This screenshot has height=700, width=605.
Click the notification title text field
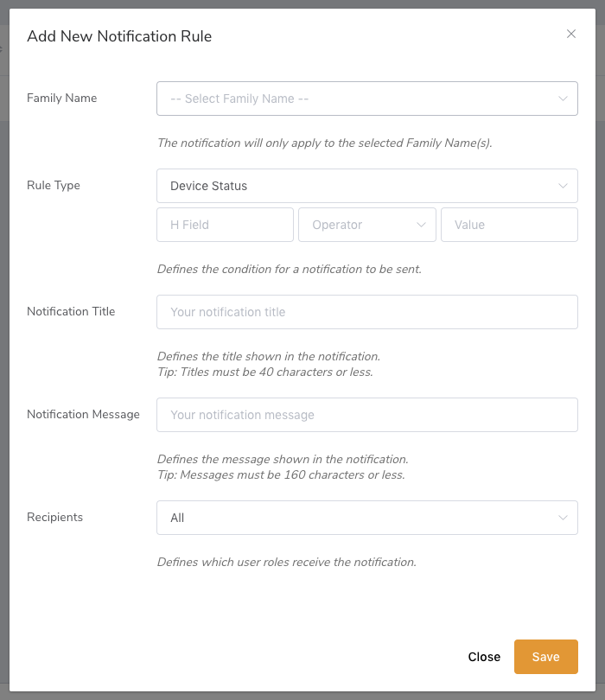click(x=367, y=312)
